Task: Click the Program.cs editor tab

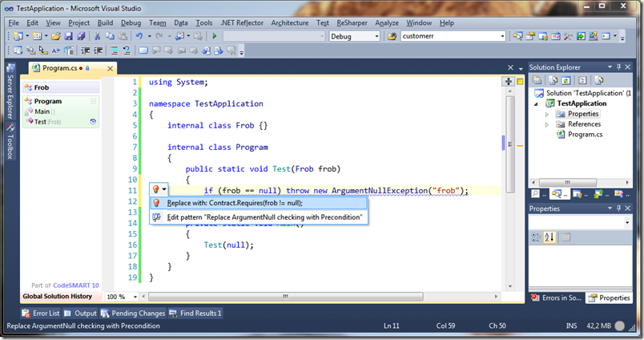Action: [61, 68]
